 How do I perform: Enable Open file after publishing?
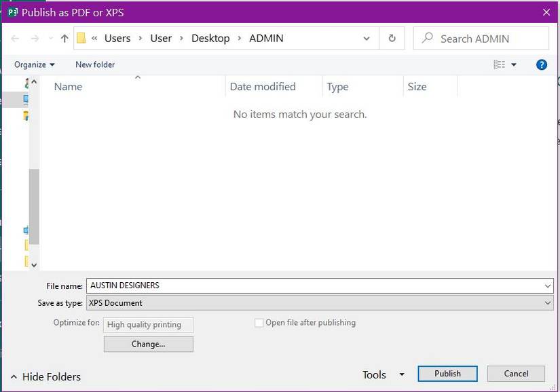coord(259,323)
